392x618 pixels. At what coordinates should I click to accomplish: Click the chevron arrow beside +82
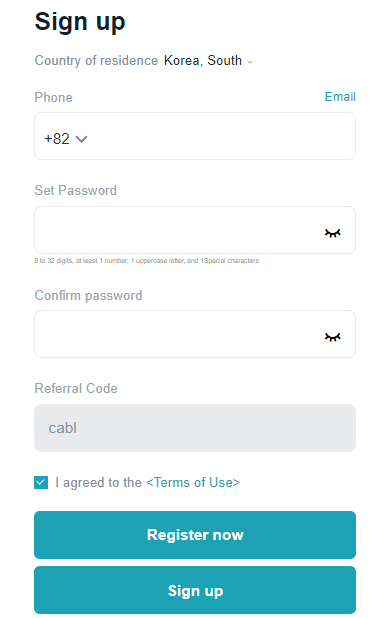point(82,139)
